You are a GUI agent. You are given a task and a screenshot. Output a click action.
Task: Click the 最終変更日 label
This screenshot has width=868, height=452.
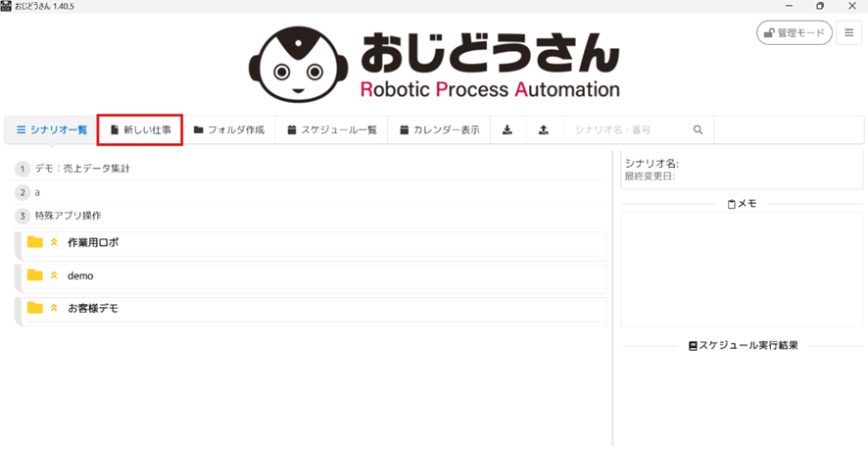[x=650, y=176]
